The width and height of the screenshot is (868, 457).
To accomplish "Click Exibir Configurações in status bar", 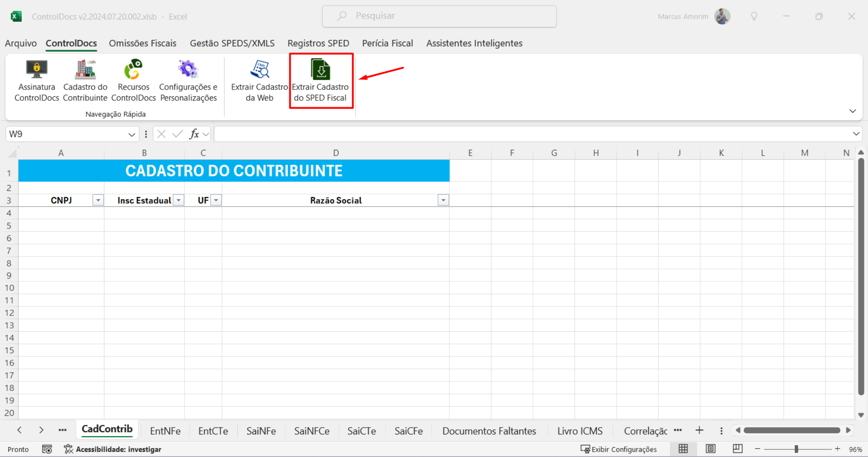I will click(x=618, y=449).
